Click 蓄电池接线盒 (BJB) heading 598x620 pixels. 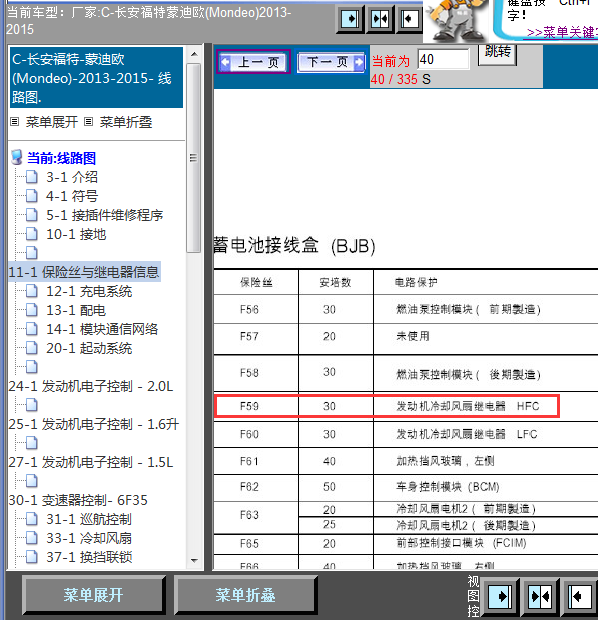coord(294,246)
